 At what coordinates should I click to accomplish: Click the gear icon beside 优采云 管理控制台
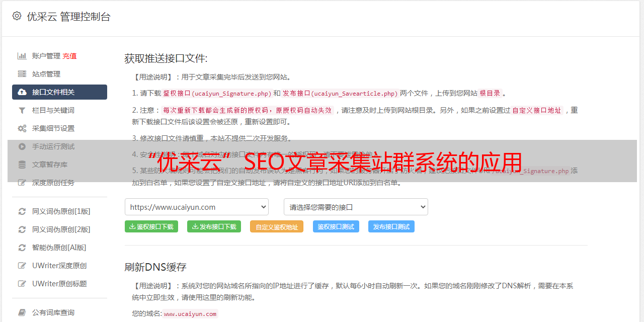tap(17, 16)
